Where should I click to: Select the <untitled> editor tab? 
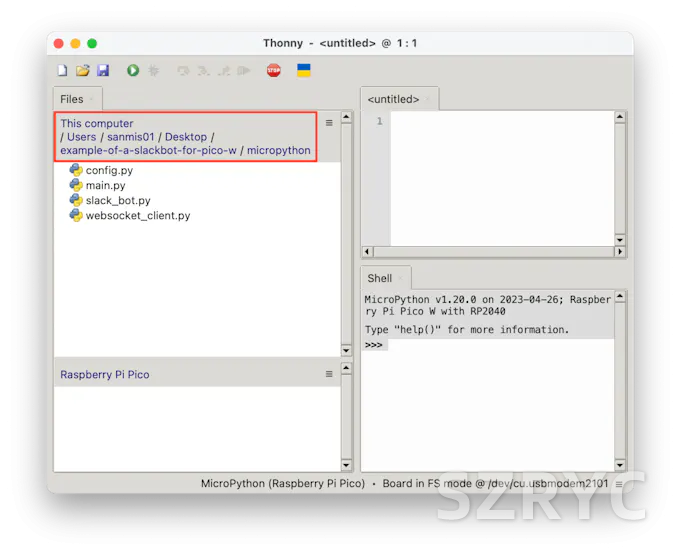393,99
